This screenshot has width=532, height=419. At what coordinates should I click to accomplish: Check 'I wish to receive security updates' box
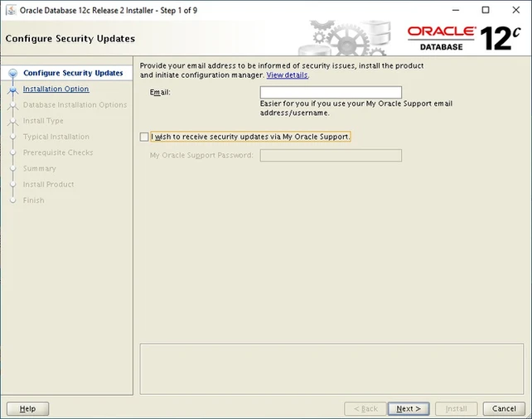[x=144, y=137]
